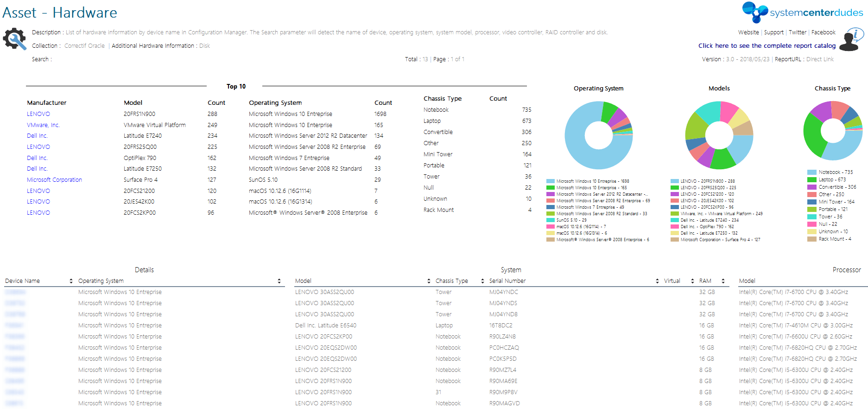Screen dimensions: 868x409
Task: Click Microsoft Windows 7 Entreprise row
Action: pyautogui.click(x=289, y=158)
